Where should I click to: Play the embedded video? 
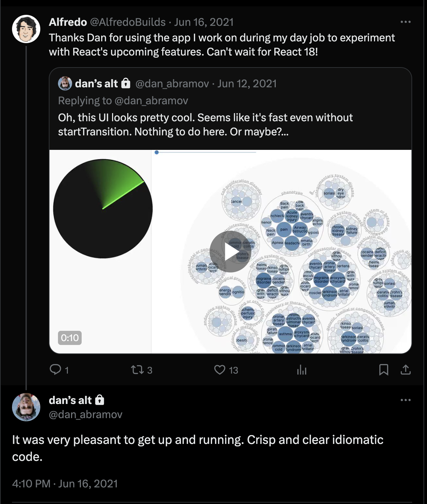230,252
